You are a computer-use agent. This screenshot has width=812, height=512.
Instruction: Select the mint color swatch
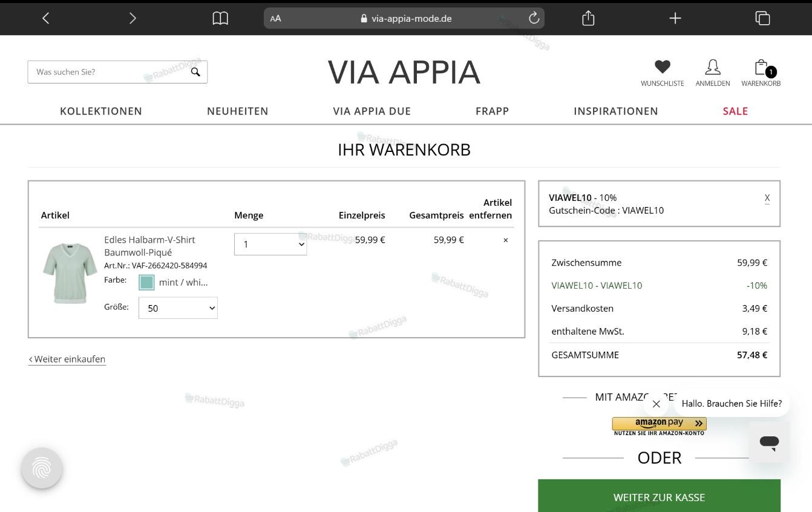click(x=146, y=283)
